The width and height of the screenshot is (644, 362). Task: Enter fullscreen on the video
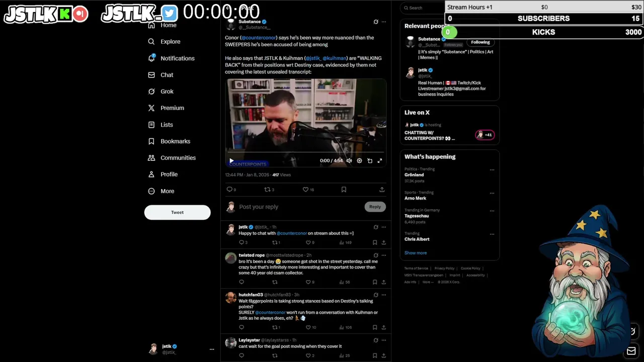pyautogui.click(x=380, y=161)
